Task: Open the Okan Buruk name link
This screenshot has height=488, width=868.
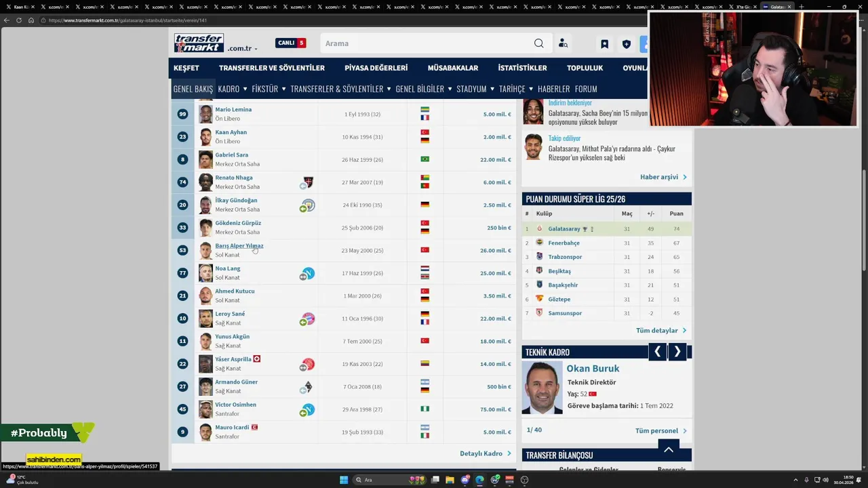Action: (593, 369)
